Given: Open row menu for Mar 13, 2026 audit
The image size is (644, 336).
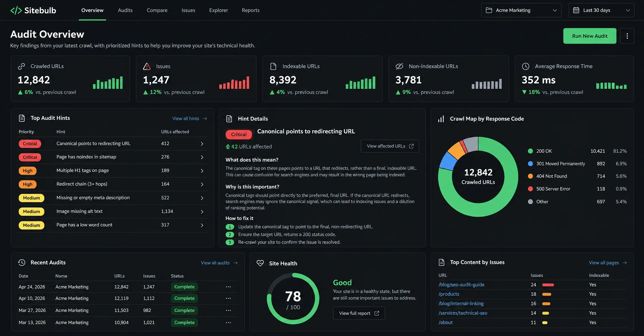Looking at the screenshot, I should tap(228, 323).
